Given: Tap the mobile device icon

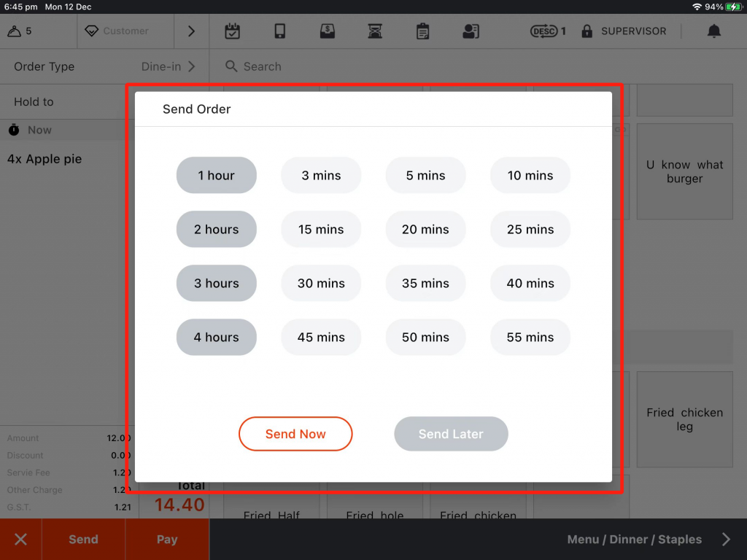Looking at the screenshot, I should pos(280,31).
